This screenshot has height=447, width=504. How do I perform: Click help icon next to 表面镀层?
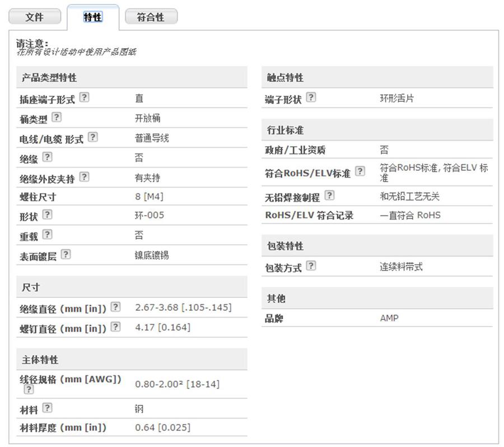pyautogui.click(x=66, y=254)
